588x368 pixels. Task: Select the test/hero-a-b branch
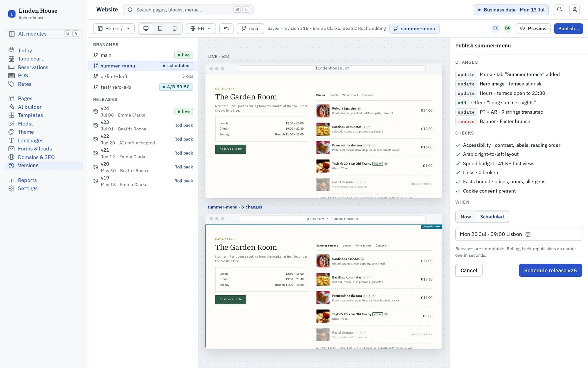click(x=143, y=87)
